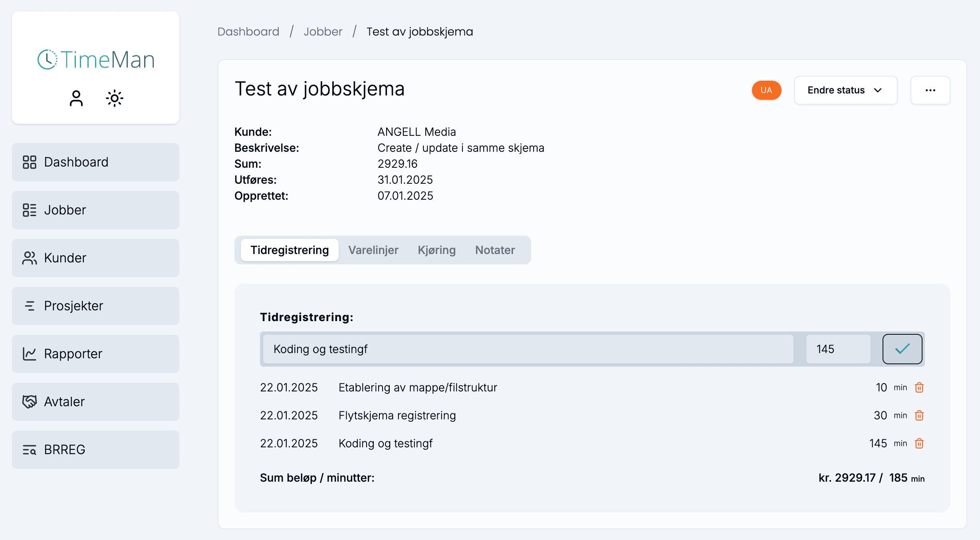Click Dashboard in the breadcrumb
This screenshot has width=980, height=540.
[x=248, y=32]
